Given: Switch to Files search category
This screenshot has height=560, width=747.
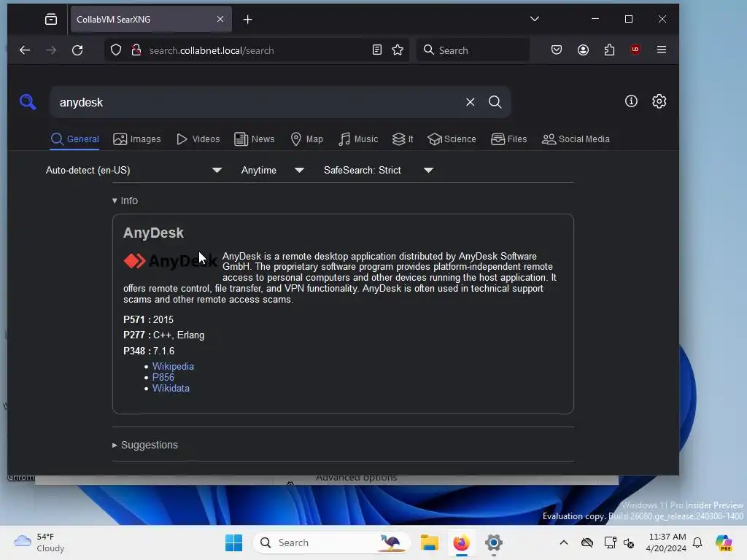Looking at the screenshot, I should coord(508,139).
